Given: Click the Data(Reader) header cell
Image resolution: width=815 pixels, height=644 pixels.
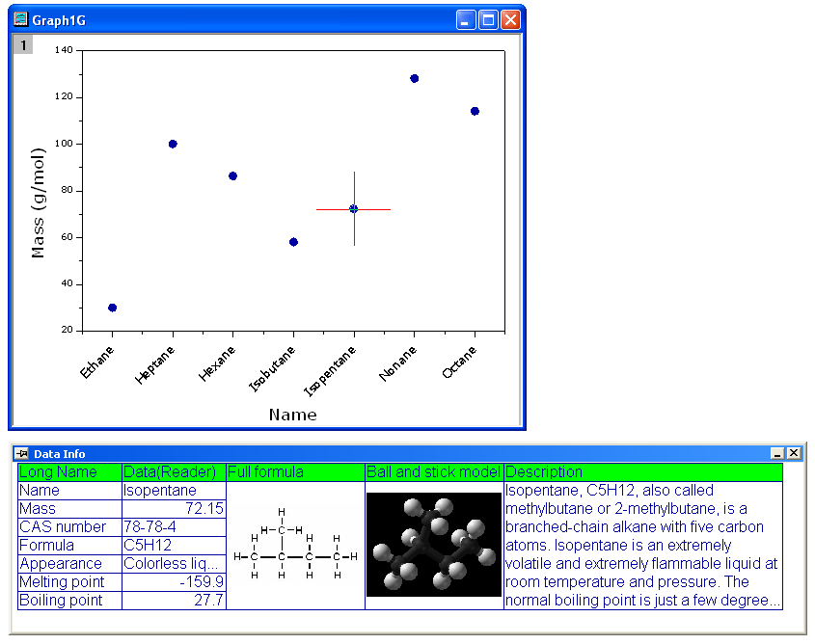Looking at the screenshot, I should coord(175,472).
